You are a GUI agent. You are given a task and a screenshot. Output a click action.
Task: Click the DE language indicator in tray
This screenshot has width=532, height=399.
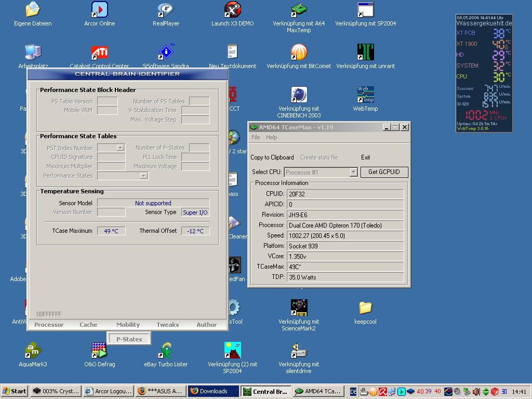[x=353, y=392]
